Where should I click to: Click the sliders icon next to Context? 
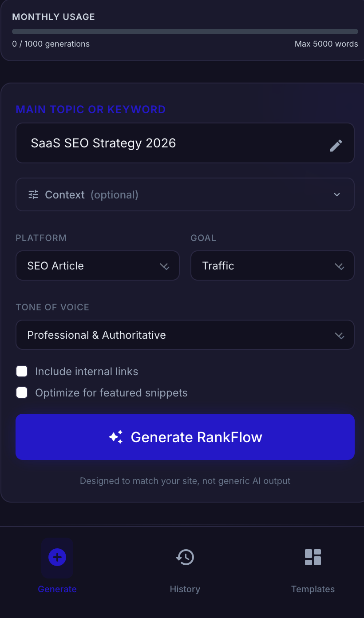click(33, 194)
